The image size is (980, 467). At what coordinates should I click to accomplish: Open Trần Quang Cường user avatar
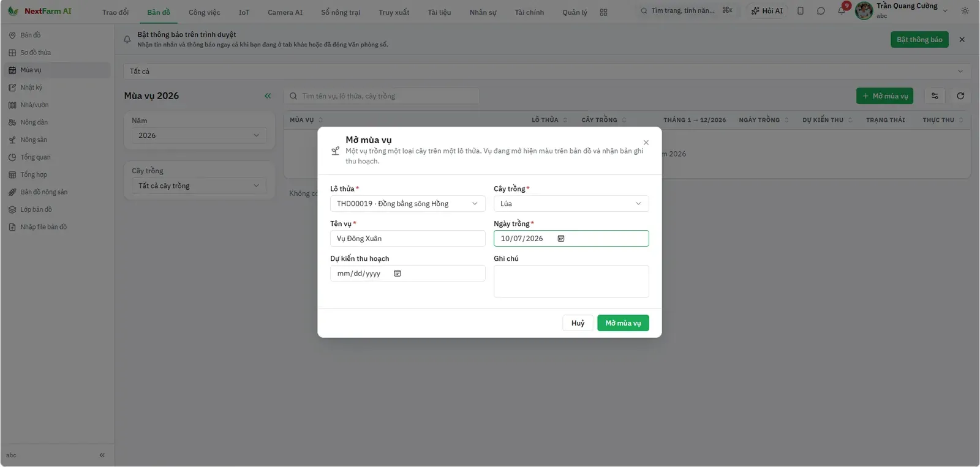[x=864, y=11]
